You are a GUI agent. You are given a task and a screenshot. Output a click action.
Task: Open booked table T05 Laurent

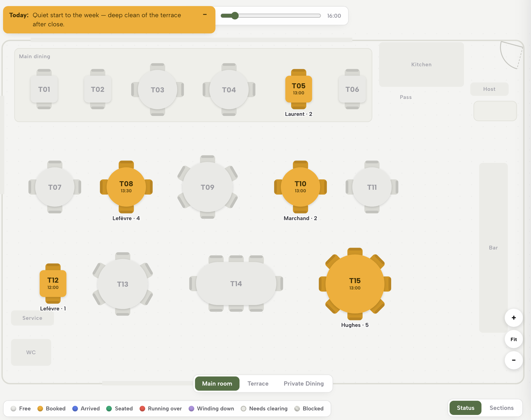299,89
